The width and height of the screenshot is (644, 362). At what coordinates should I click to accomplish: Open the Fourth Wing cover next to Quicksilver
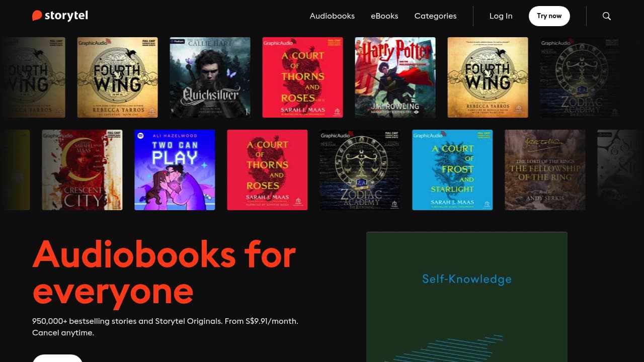(x=117, y=77)
